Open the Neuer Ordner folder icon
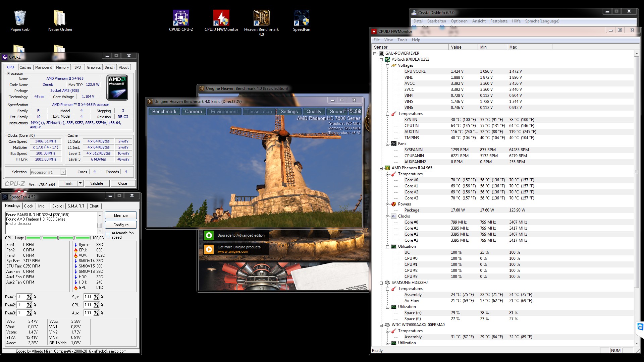This screenshot has width=644, height=362. tap(60, 18)
